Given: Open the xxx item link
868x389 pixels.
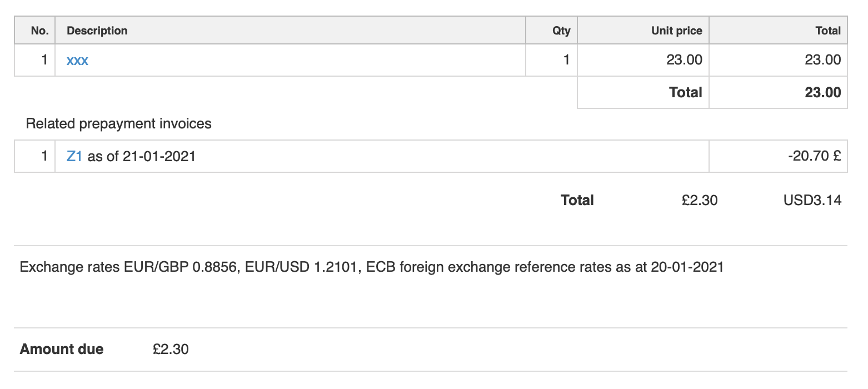Looking at the screenshot, I should pos(77,60).
